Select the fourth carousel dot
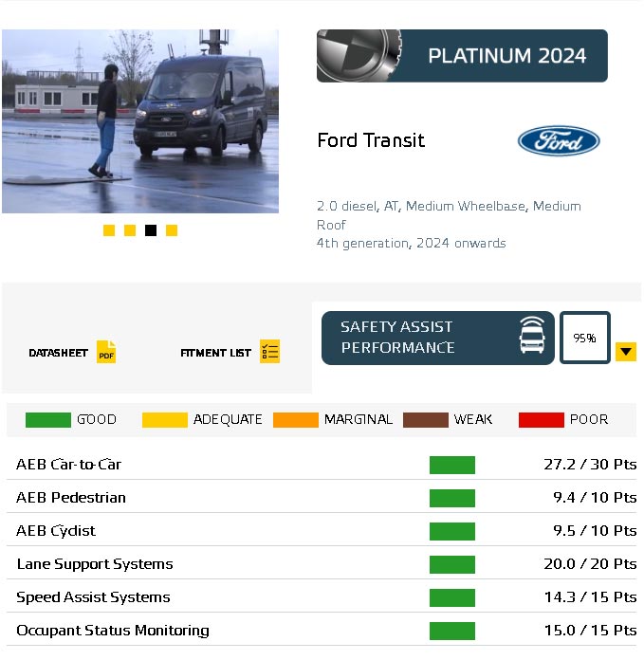 pos(172,230)
